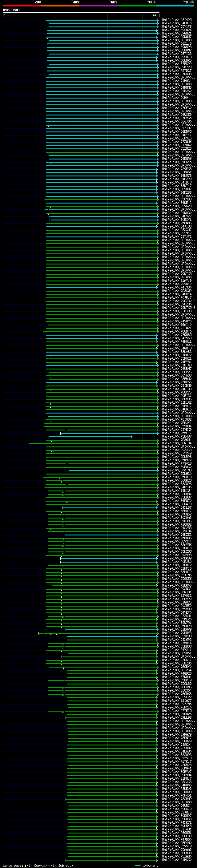Screen dimensions: 197x868
Task: Click hit label UniRef100_A6GM51
Action: 177,832
